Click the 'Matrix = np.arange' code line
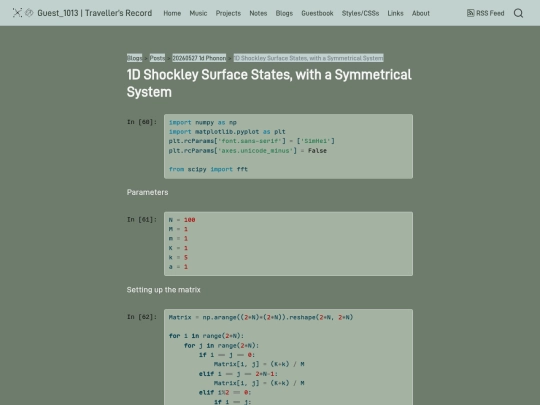This screenshot has height=405, width=540. (261, 317)
